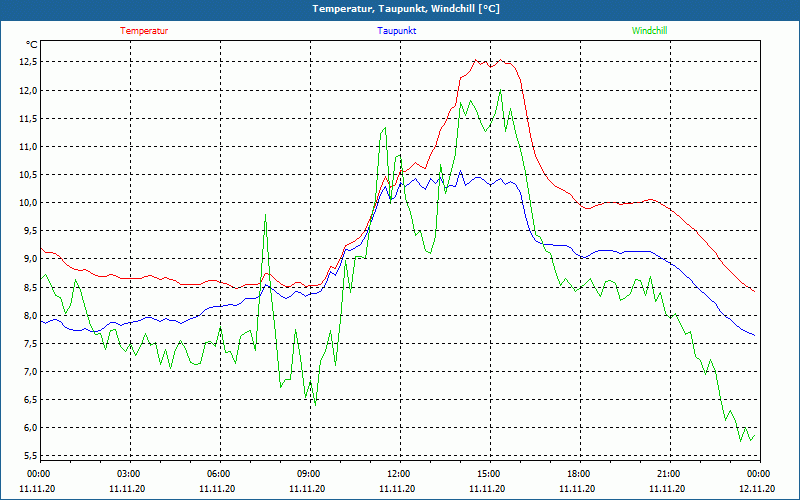Click the 03:00 time axis label
Image resolution: width=800 pixels, height=500 pixels.
tap(131, 474)
